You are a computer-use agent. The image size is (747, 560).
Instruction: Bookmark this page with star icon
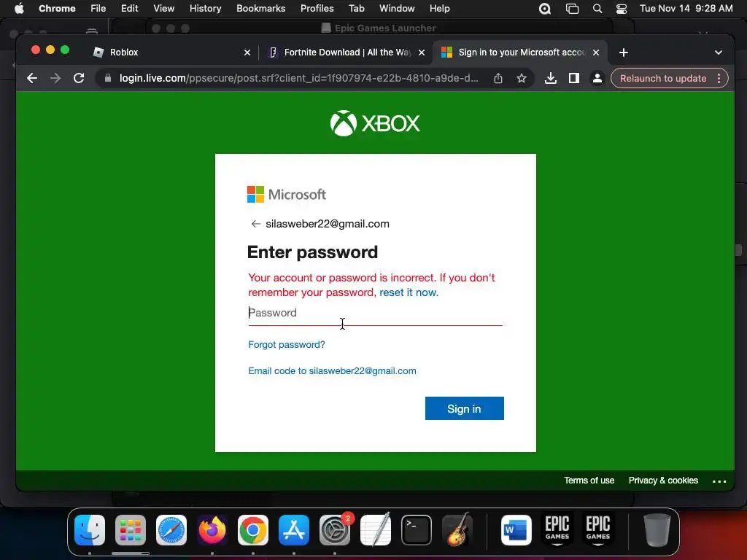521,78
